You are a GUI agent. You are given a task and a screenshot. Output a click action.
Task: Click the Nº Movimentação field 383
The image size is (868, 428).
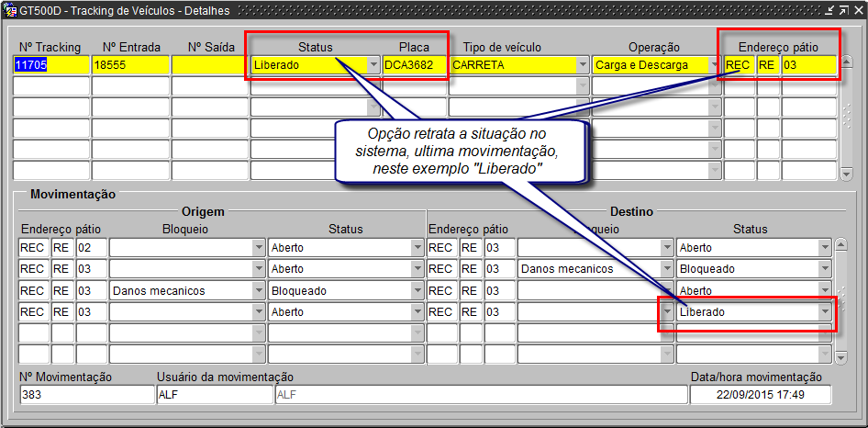coord(86,395)
